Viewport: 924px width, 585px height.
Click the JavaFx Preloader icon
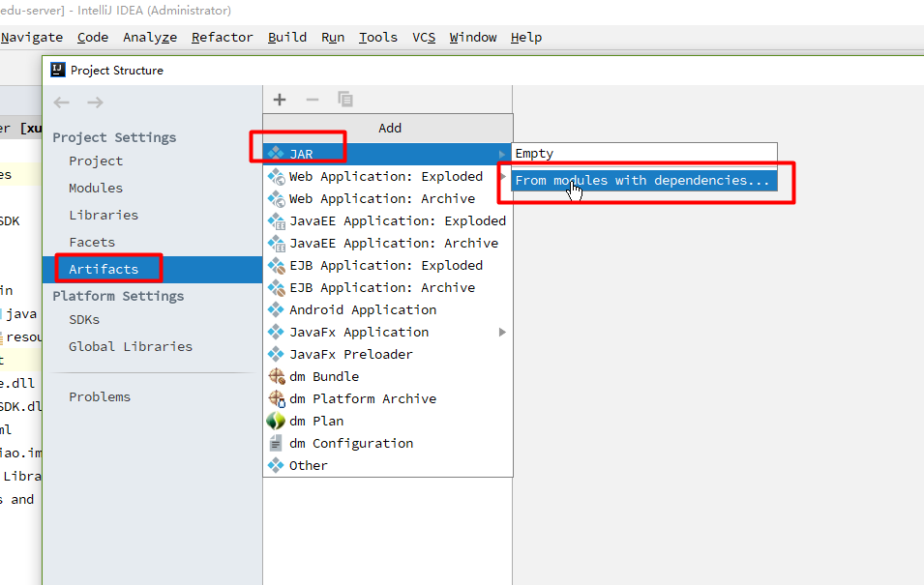click(275, 354)
